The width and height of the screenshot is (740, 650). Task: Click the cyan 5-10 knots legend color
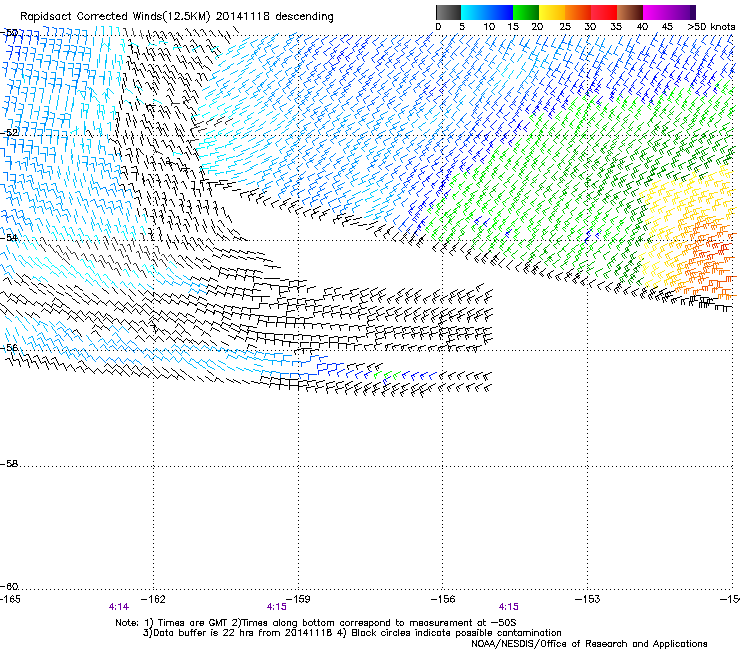473,12
